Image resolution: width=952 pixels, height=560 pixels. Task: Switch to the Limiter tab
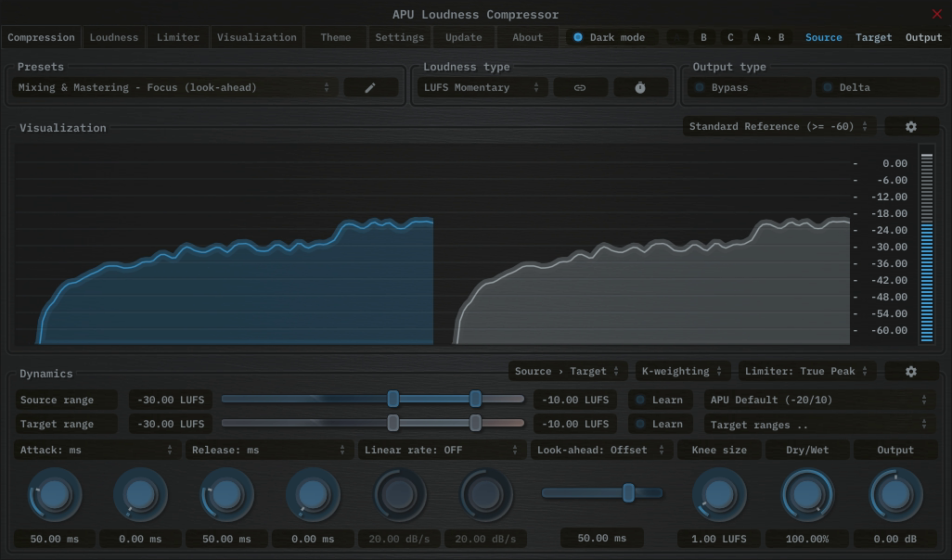pos(178,37)
